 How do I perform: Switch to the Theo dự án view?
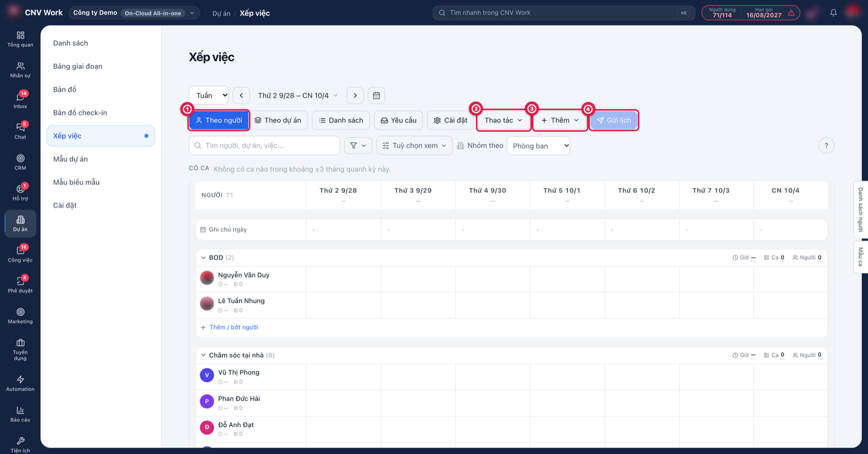[278, 120]
